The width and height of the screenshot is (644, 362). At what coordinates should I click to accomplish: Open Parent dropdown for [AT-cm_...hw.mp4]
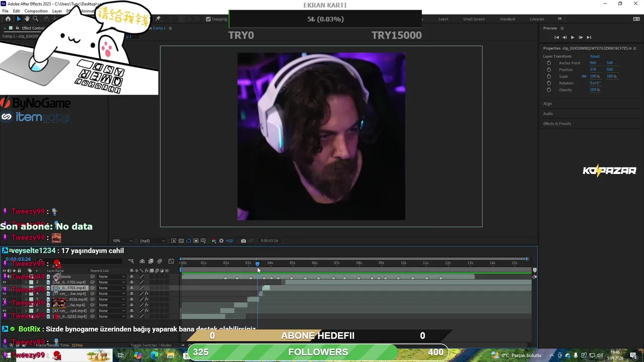click(112, 294)
